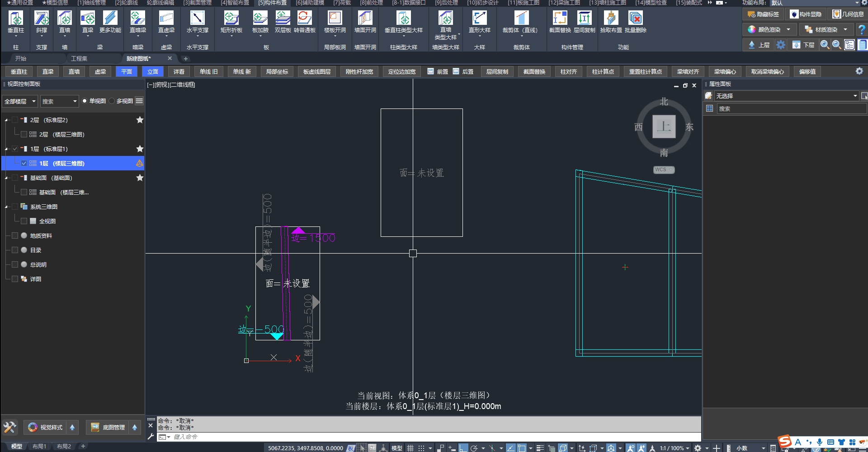Click the 斜撑 brace tool icon
This screenshot has width=868, height=452.
[42, 18]
